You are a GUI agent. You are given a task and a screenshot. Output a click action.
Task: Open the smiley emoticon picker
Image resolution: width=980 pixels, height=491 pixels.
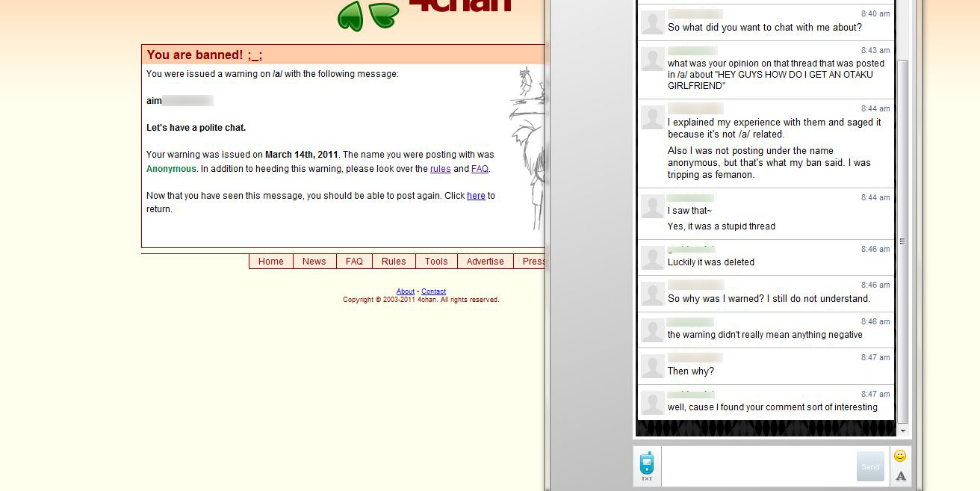(900, 456)
